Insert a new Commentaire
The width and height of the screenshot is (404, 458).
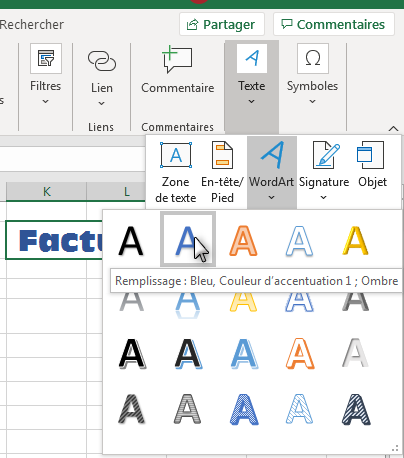click(177, 70)
